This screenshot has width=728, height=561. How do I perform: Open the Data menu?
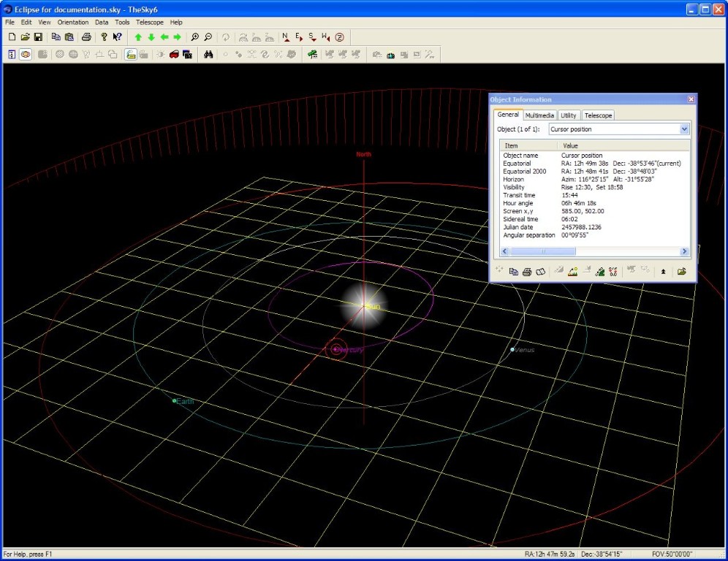102,22
